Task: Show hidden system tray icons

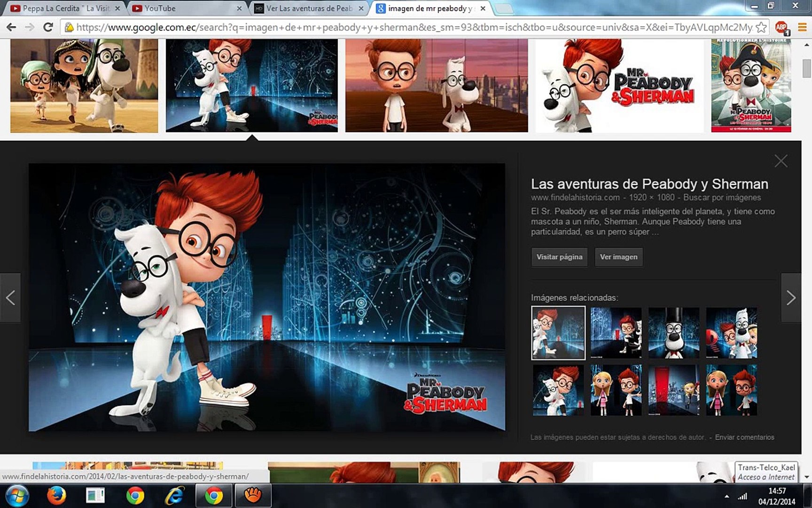Action: point(727,496)
